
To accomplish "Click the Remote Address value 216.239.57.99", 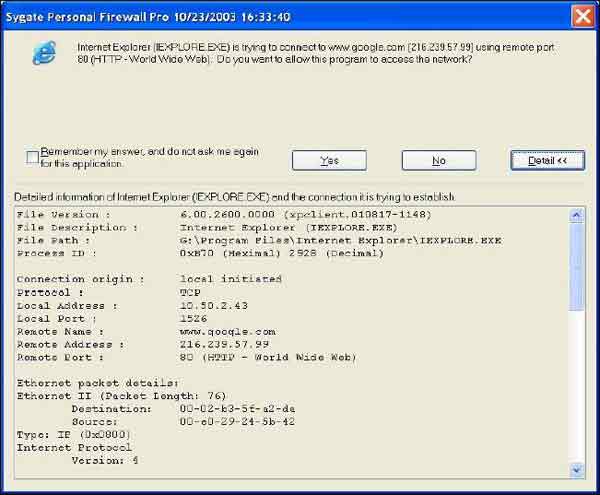I will pos(224,344).
